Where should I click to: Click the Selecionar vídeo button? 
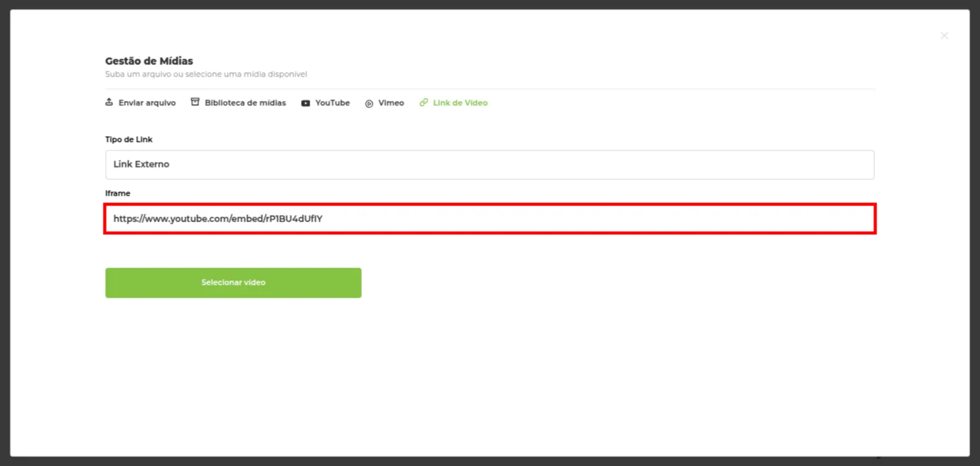tap(233, 283)
